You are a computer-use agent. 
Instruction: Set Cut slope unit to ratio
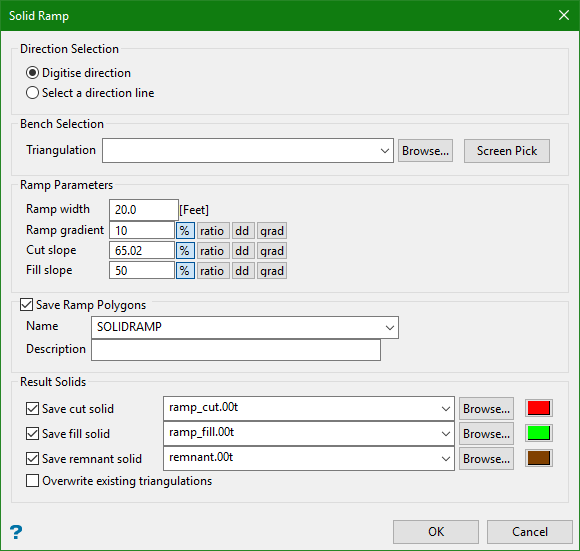click(x=213, y=251)
